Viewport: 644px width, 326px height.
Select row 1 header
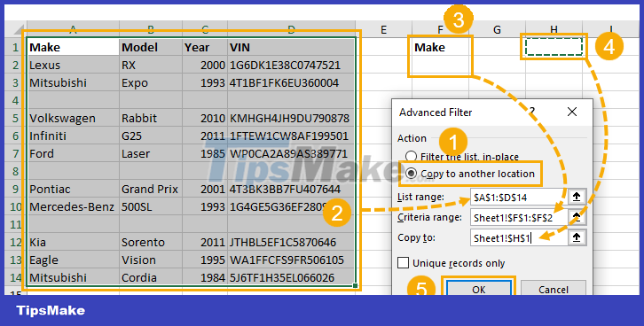pos(16,47)
